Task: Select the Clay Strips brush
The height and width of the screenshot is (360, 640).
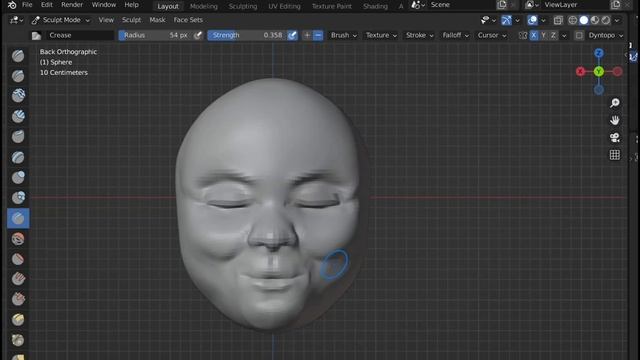Action: pyautogui.click(x=18, y=116)
